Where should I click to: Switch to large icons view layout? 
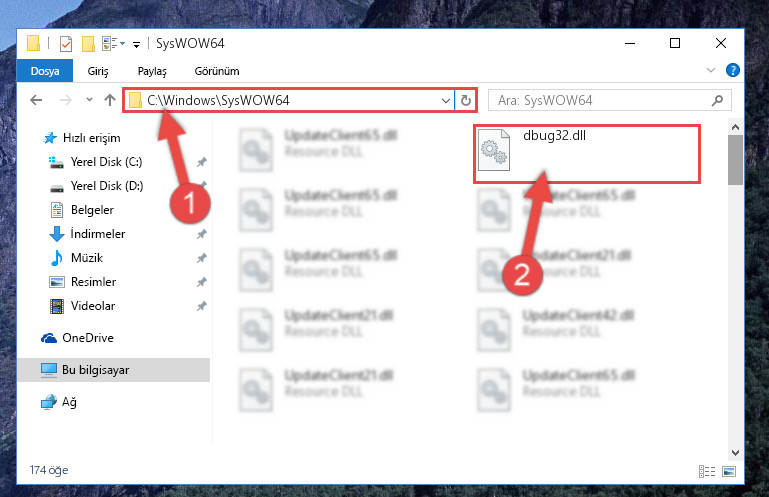[729, 471]
